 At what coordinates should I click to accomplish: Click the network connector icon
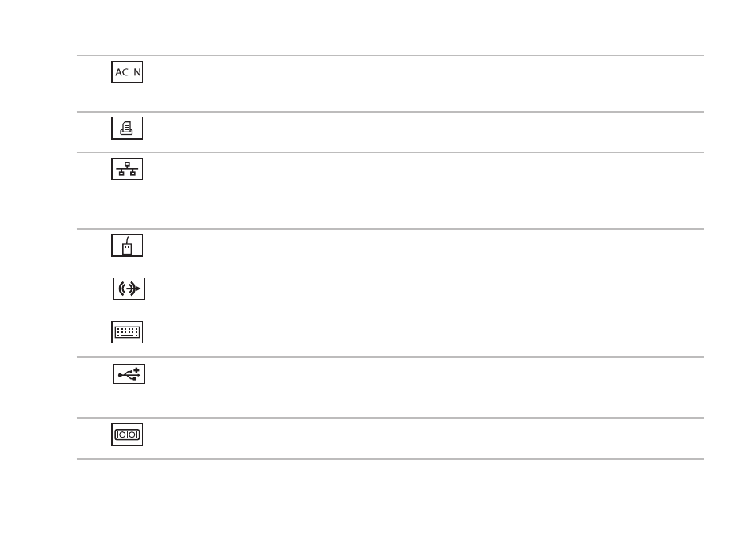coord(127,169)
